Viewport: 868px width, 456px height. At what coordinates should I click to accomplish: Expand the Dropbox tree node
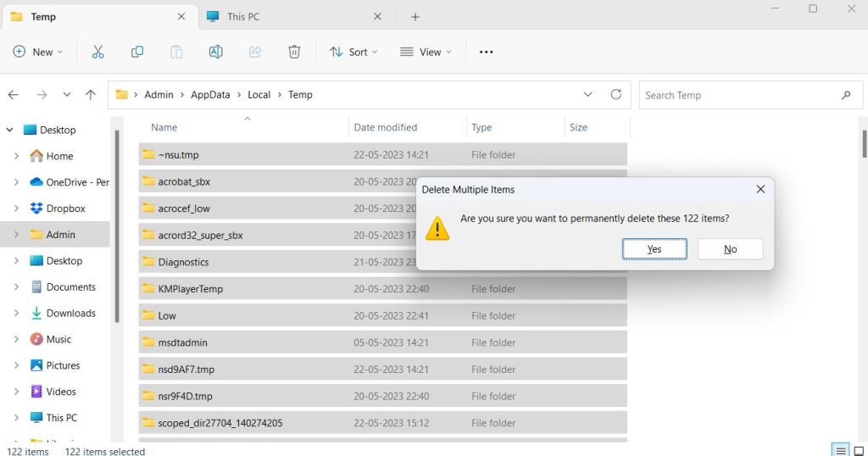[x=16, y=209]
